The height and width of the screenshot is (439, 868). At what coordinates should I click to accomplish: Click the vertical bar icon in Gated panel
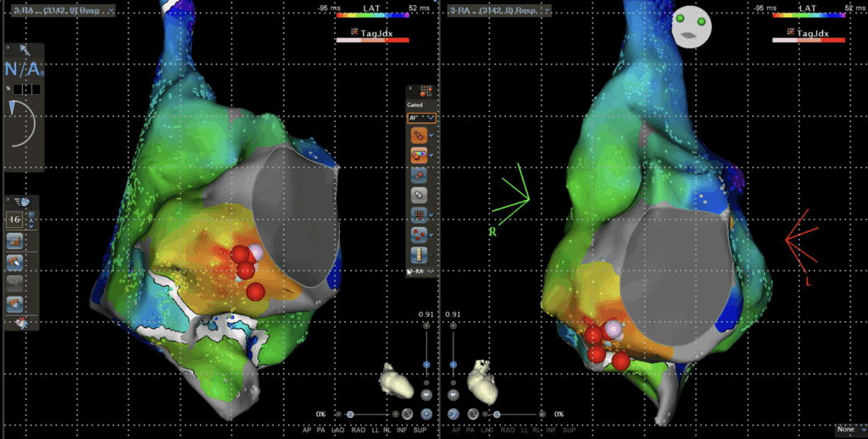click(419, 254)
